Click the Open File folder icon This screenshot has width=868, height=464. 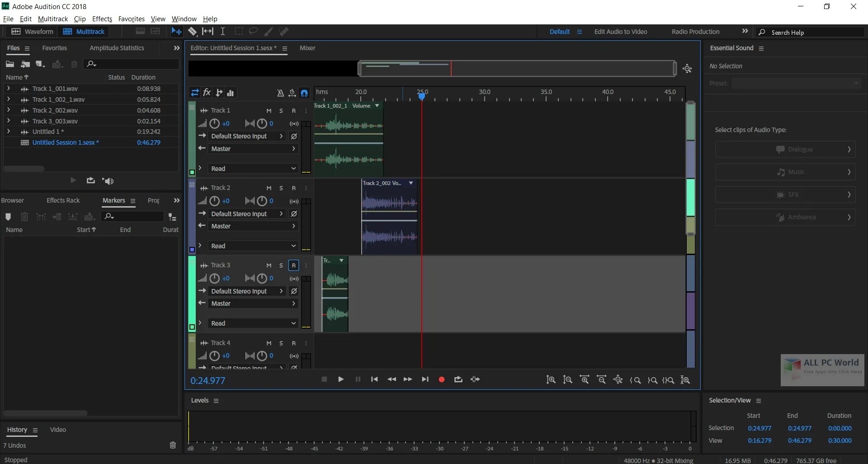coord(10,64)
